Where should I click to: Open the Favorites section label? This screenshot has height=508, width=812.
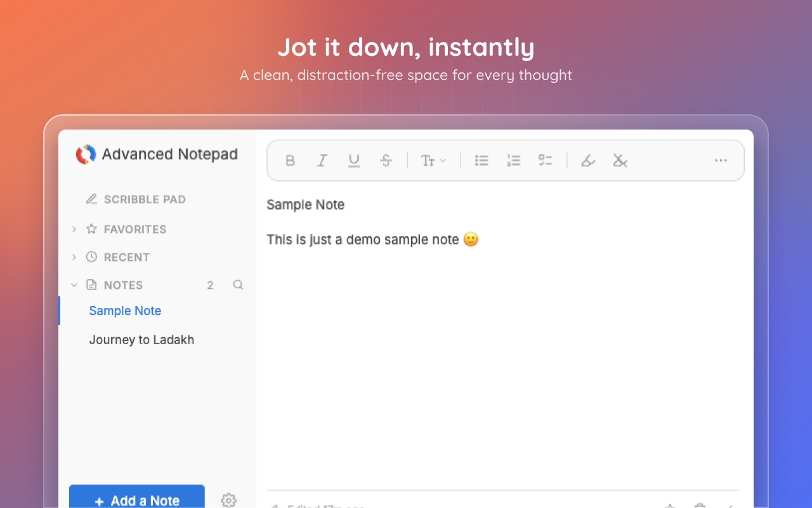pyautogui.click(x=135, y=229)
